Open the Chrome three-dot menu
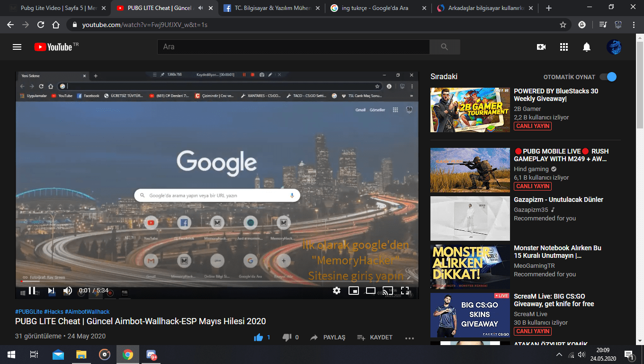The height and width of the screenshot is (364, 644). [634, 25]
